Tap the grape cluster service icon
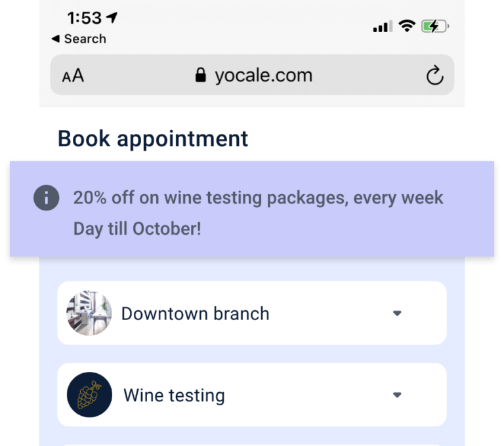Image resolution: width=504 pixels, height=446 pixels. pyautogui.click(x=89, y=395)
